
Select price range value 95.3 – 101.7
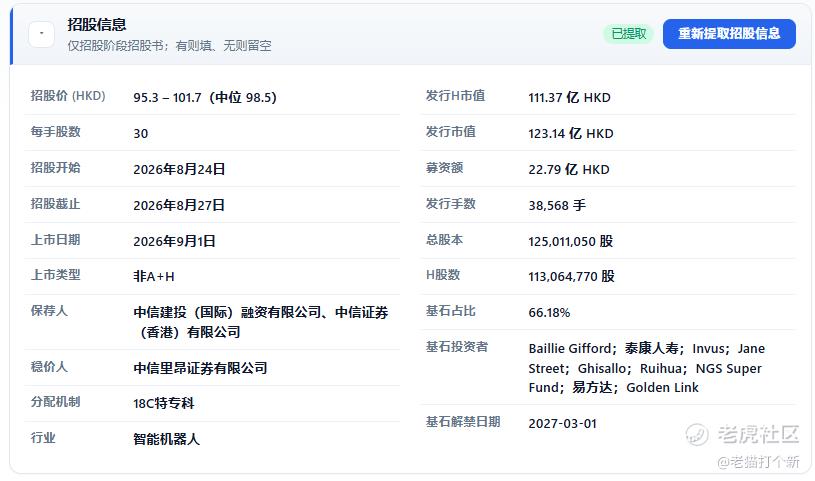click(x=167, y=97)
